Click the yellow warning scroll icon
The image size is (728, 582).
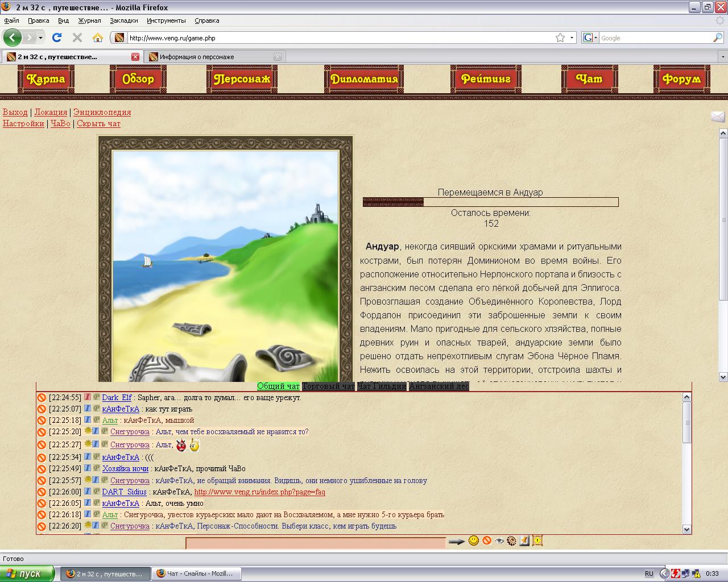click(x=537, y=541)
